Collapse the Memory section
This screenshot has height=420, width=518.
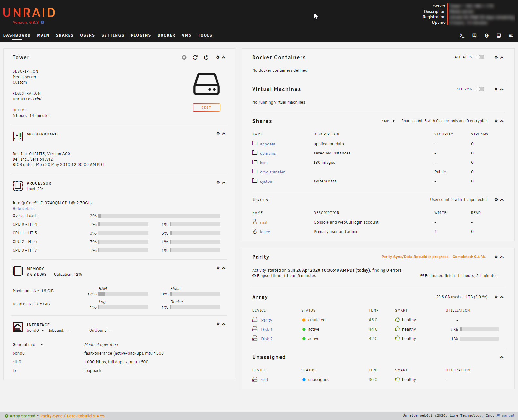[224, 268]
